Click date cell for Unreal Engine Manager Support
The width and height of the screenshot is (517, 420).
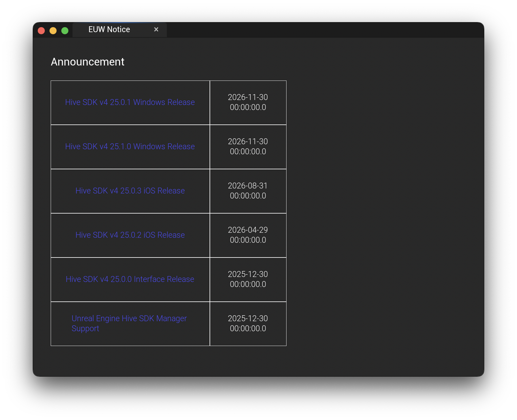point(248,324)
